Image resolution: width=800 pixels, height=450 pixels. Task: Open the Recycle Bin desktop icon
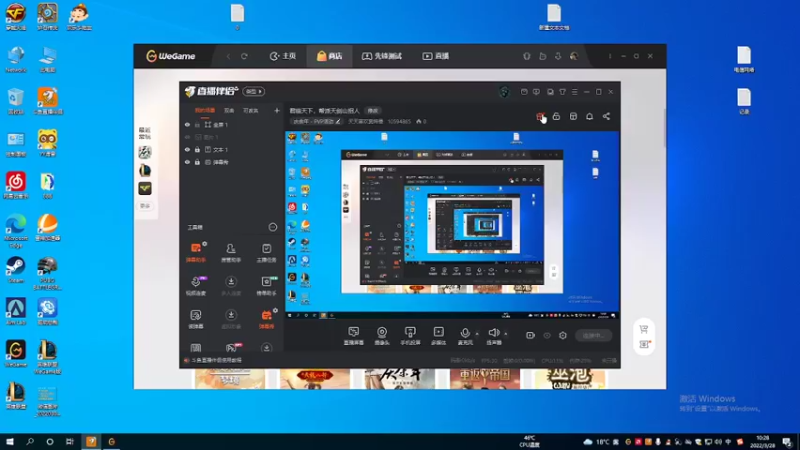pos(16,101)
